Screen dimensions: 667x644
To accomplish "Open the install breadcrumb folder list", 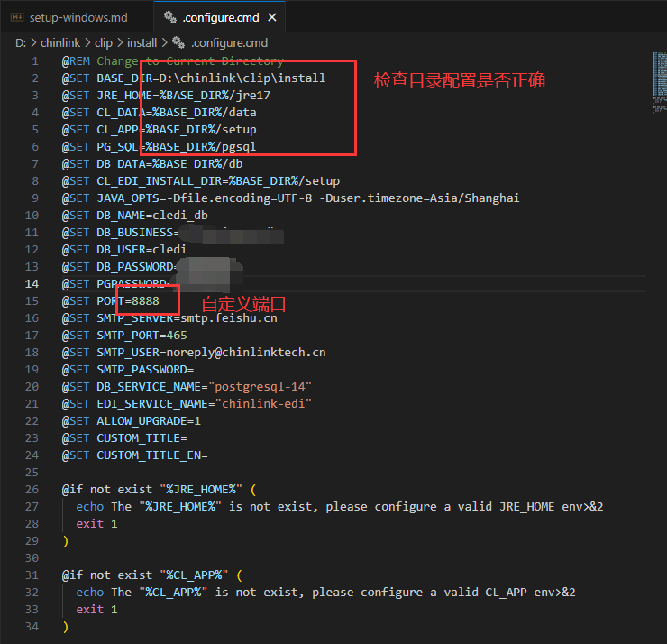I will point(142,42).
